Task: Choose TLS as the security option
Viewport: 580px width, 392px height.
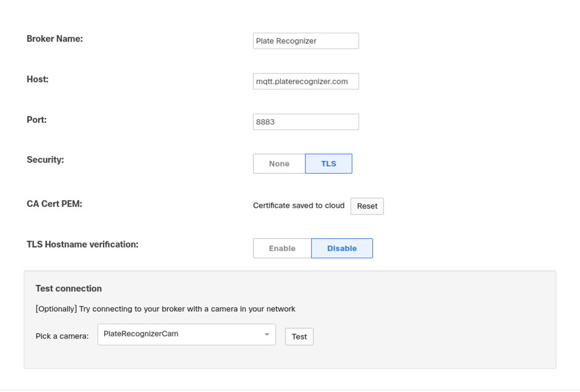Action: pos(329,164)
